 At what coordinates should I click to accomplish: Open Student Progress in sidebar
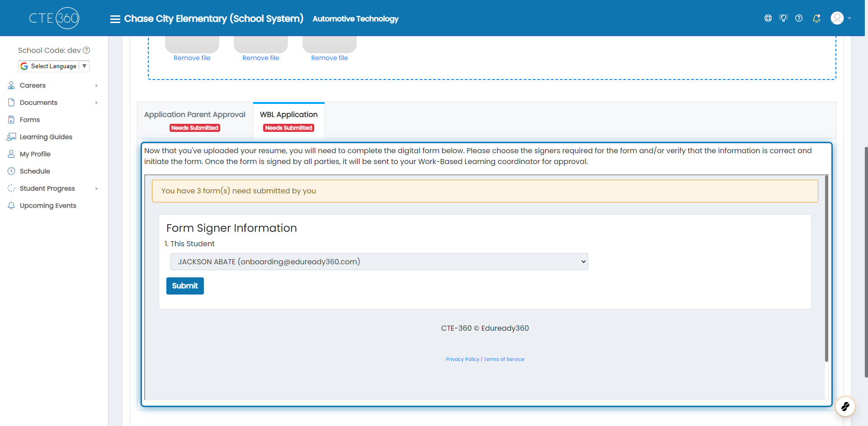tap(47, 188)
